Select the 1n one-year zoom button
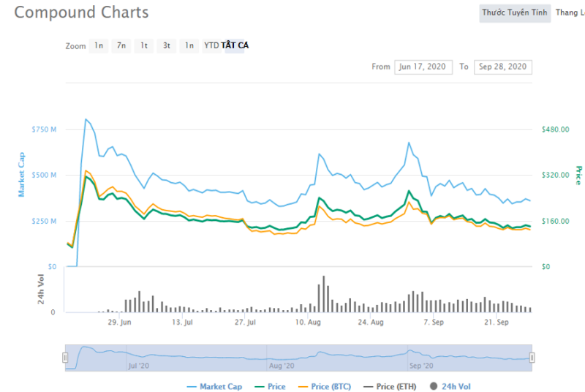The height and width of the screenshot is (392, 585). (x=189, y=46)
